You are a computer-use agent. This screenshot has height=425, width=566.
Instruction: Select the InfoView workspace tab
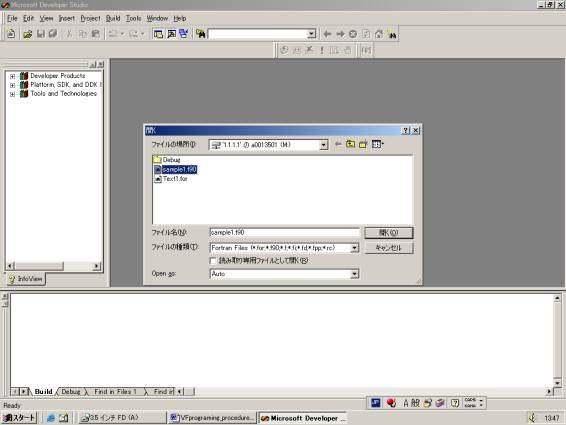(x=26, y=279)
